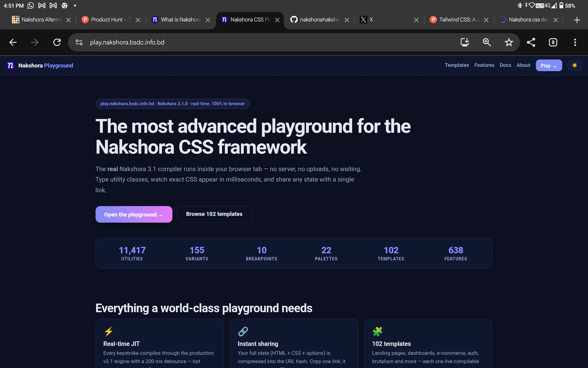Click the install app download icon

465,42
